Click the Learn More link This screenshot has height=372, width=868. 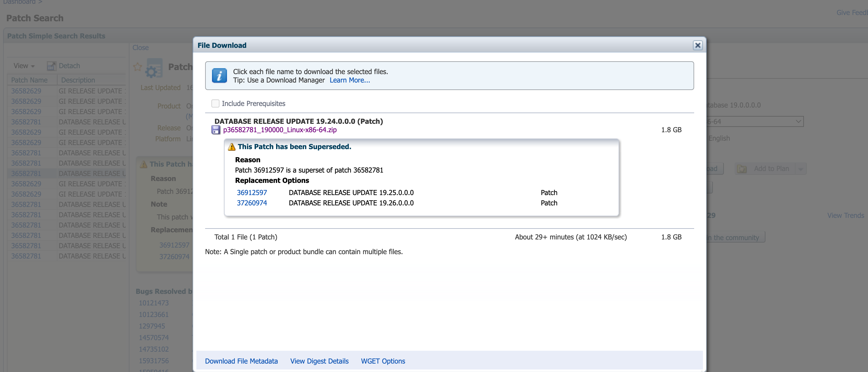(350, 80)
